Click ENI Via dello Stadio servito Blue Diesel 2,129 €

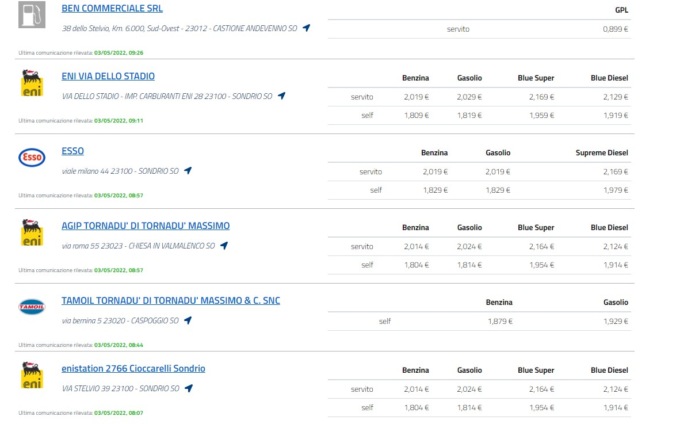[615, 97]
